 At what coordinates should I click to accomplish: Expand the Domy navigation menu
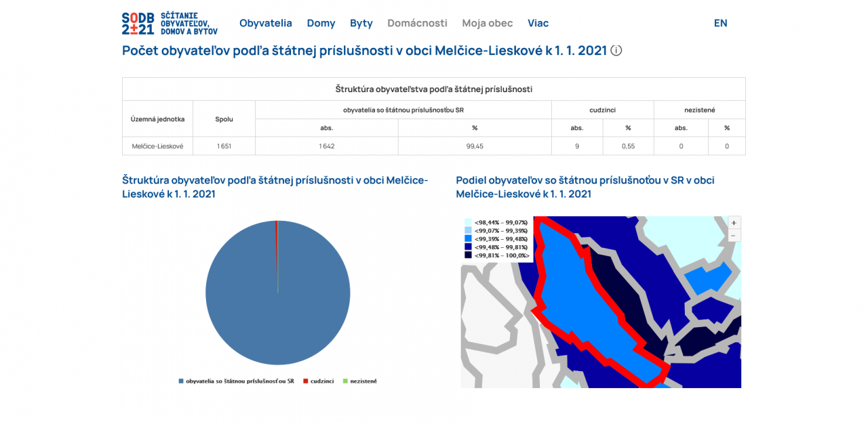tap(321, 23)
